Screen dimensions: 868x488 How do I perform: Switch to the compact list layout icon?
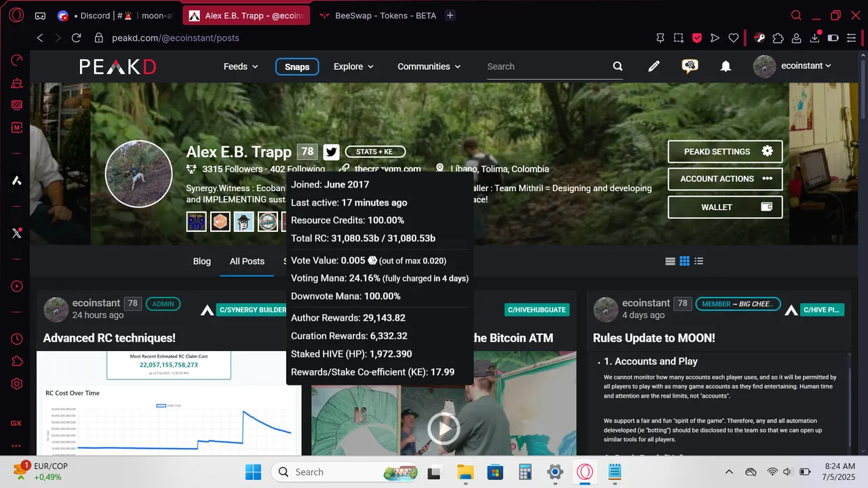(x=670, y=261)
